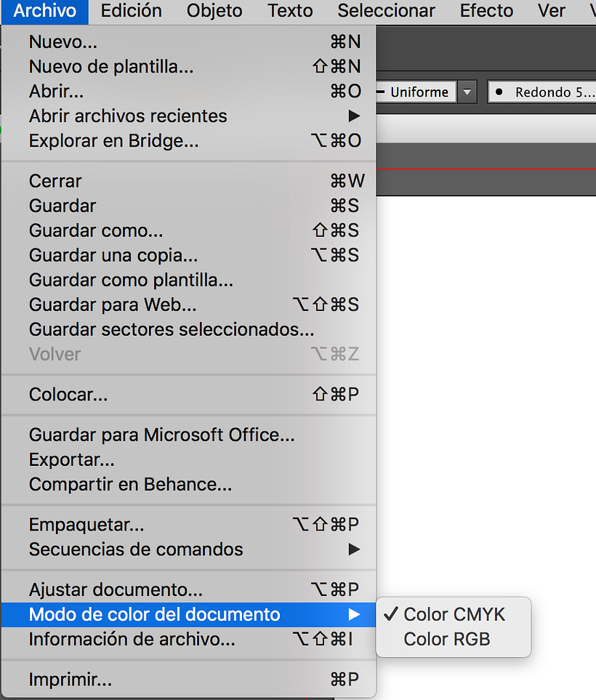The image size is (596, 700).
Task: Choose Imprimir... to print
Action: point(71,679)
